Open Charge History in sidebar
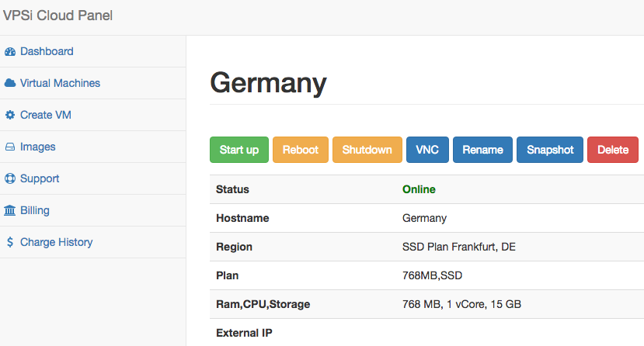 tap(56, 243)
